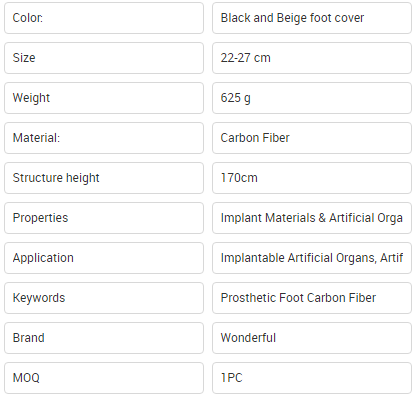Click the Color label field

(x=104, y=18)
